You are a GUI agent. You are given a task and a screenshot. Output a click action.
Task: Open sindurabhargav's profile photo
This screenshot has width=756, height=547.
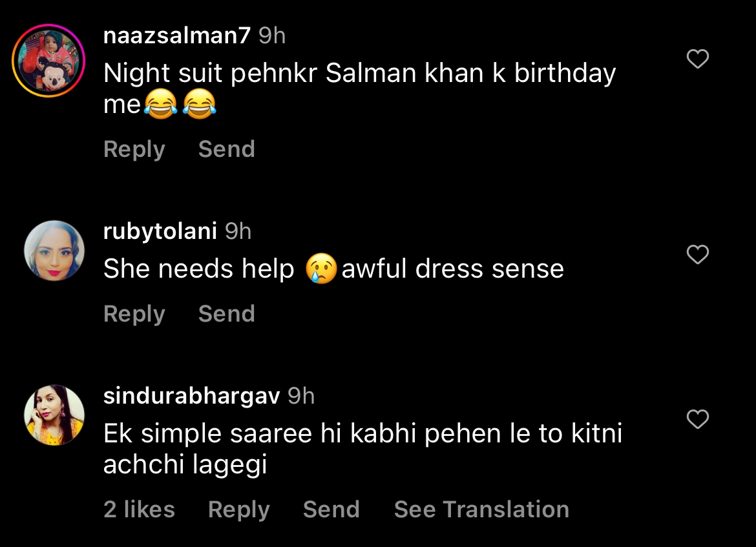(54, 415)
